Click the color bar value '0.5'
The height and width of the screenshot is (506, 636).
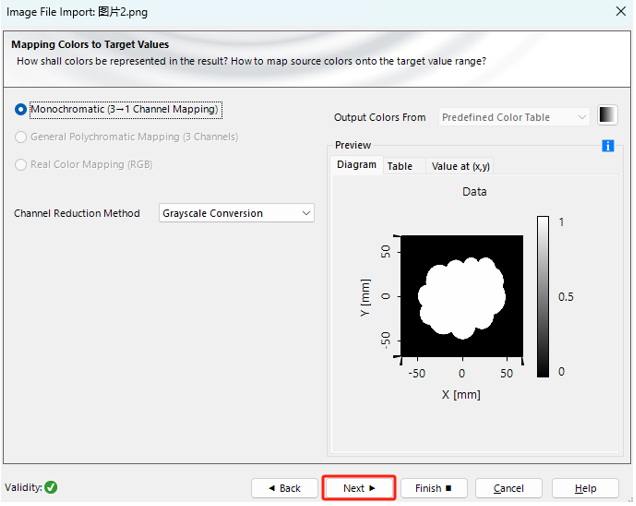[565, 297]
